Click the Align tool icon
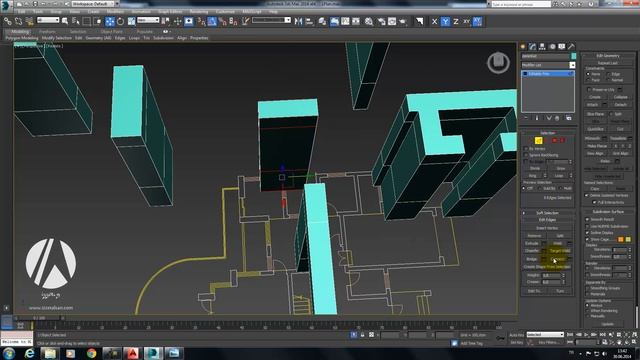This screenshot has height=360, width=640. tap(309, 21)
